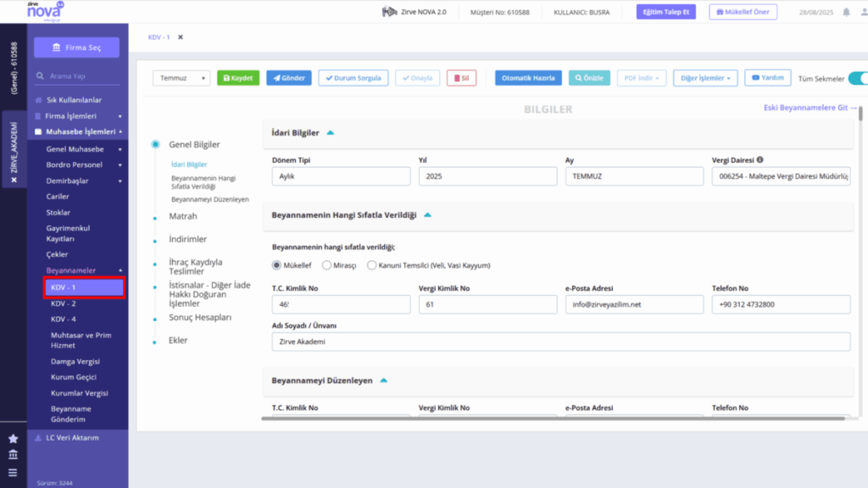Open Sık Kullanılanlar menu
Image resolution: width=868 pixels, height=488 pixels.
coord(75,100)
